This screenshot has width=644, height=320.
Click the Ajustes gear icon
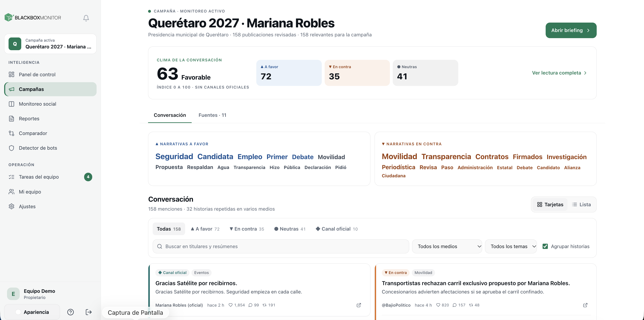pos(11,206)
